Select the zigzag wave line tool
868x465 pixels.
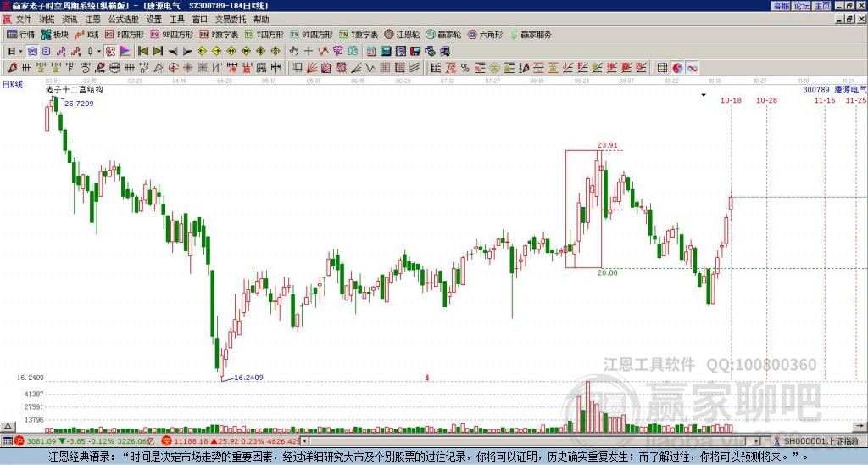coord(370,68)
